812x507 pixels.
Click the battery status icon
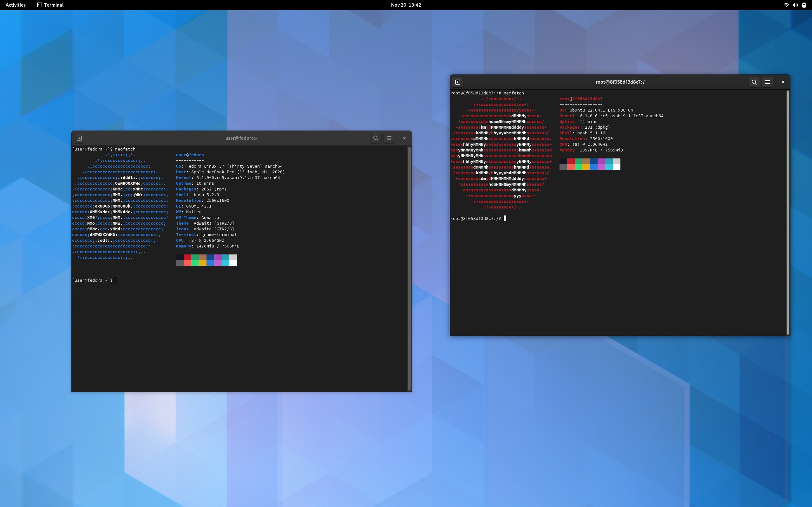(804, 5)
